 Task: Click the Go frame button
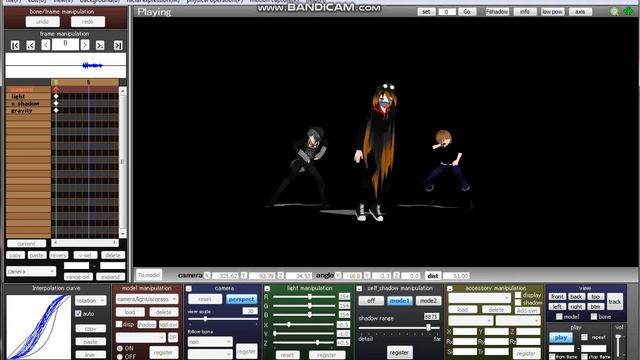(467, 12)
